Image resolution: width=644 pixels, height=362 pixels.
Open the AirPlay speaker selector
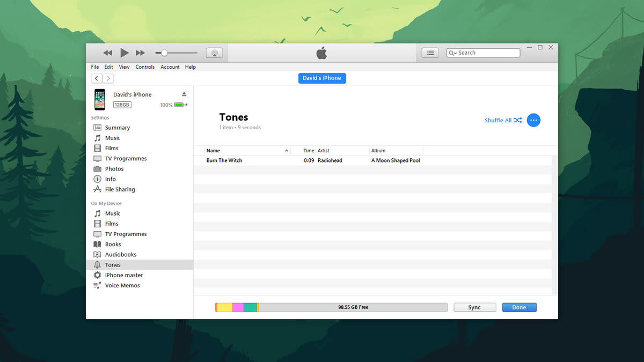214,53
